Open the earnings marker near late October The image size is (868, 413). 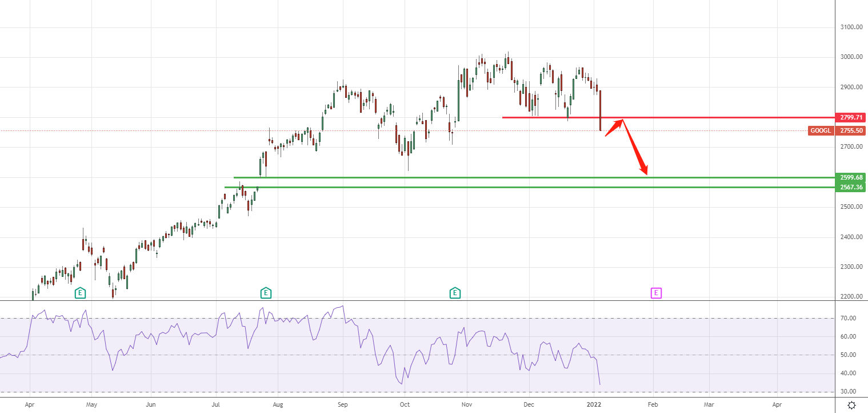[455, 293]
